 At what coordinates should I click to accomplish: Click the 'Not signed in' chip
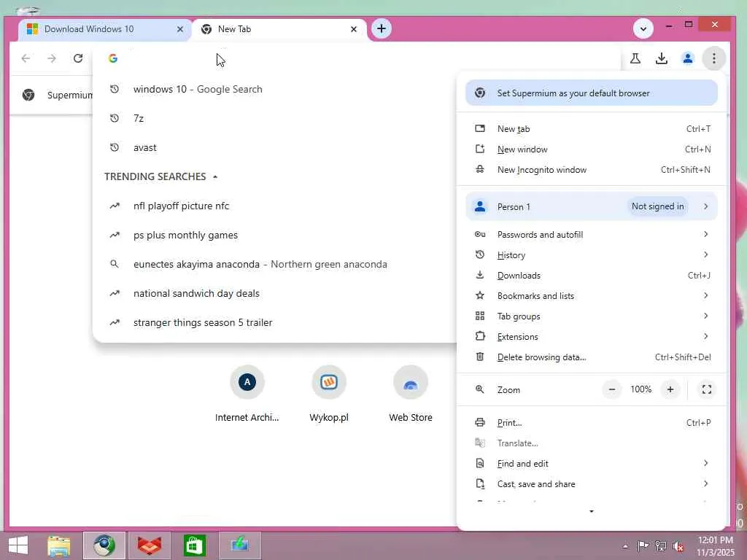pyautogui.click(x=657, y=206)
